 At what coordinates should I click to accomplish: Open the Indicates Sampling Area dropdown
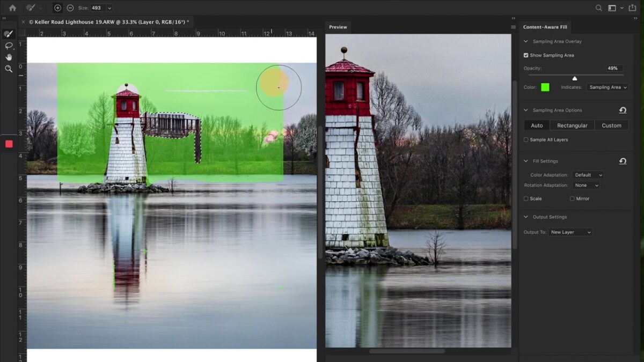(607, 87)
